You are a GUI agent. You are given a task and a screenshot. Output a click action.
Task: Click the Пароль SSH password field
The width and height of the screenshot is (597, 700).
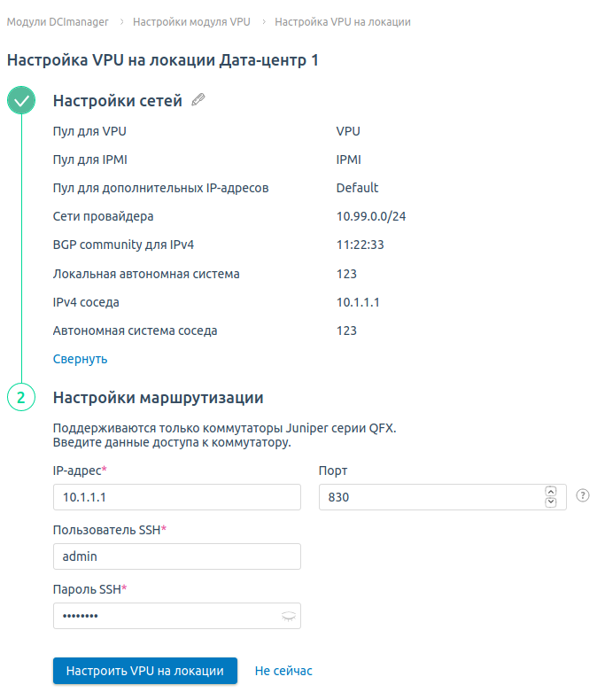point(164,616)
